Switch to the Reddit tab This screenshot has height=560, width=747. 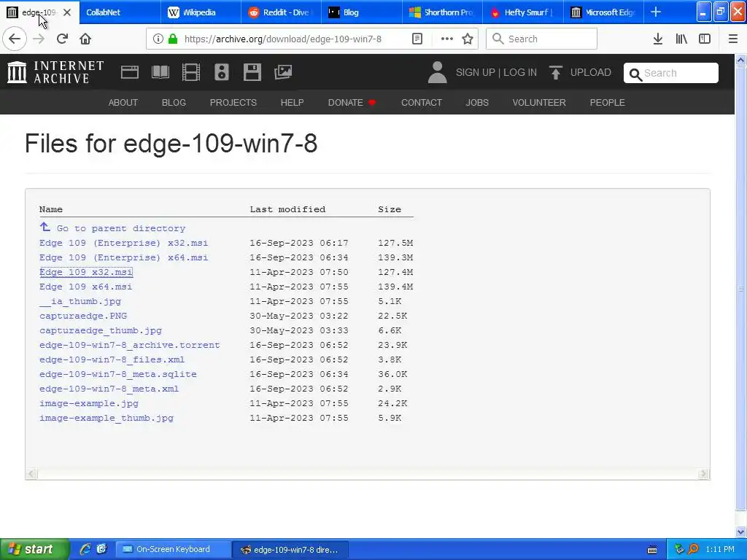[281, 12]
